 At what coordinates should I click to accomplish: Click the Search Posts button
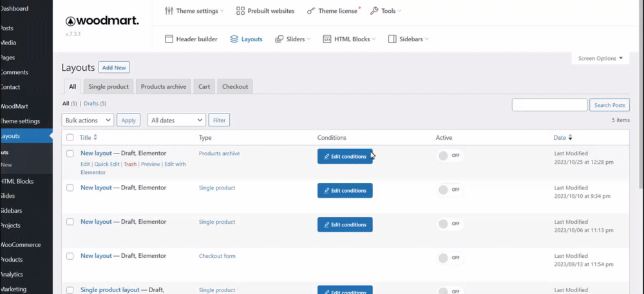(x=609, y=105)
